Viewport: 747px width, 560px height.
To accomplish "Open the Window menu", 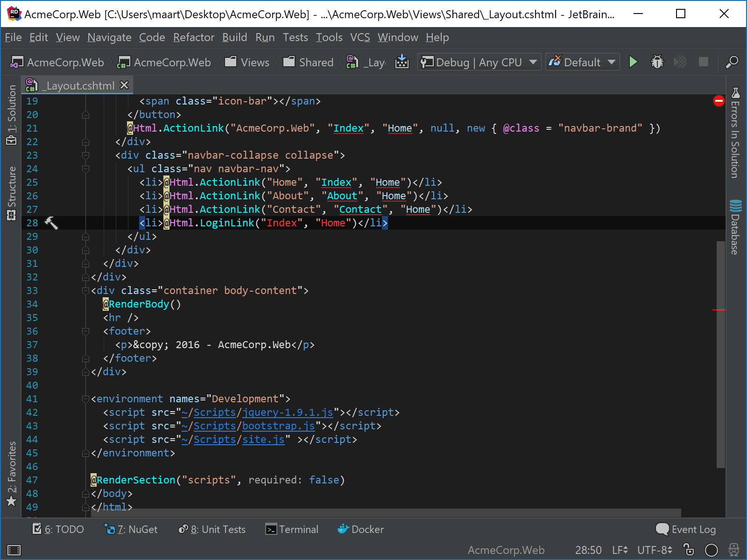I will tap(398, 37).
